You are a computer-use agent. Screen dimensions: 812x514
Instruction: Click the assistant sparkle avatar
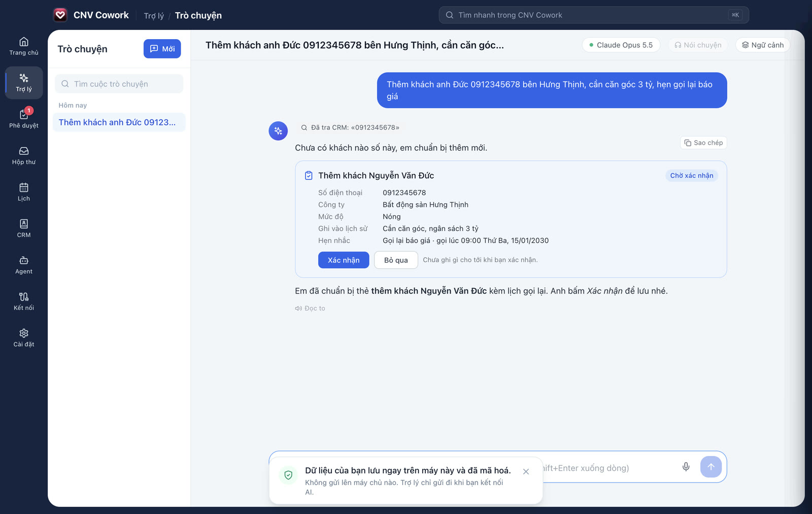(x=278, y=131)
